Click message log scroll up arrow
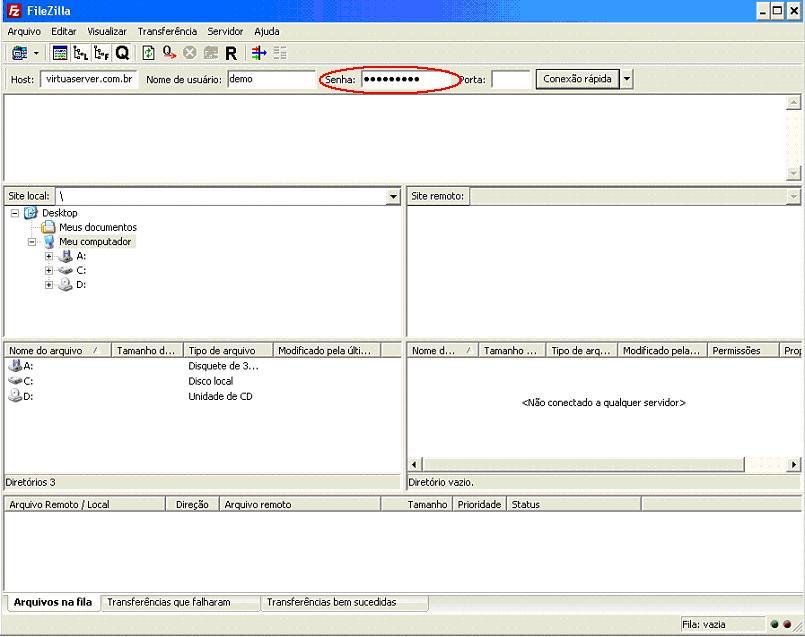Viewport: 805px width, 637px height. (x=793, y=103)
